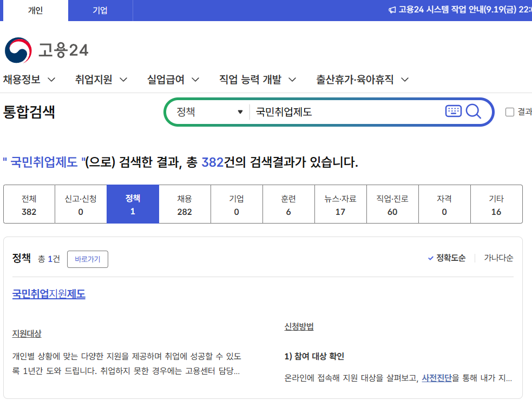Expand the 채용정보 menu
The width and height of the screenshot is (532, 400).
tap(29, 80)
